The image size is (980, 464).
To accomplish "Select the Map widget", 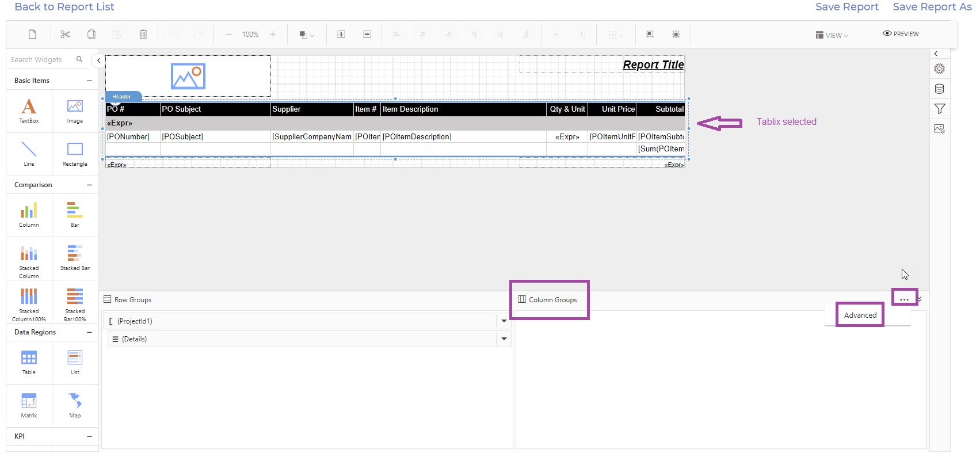I will (75, 405).
